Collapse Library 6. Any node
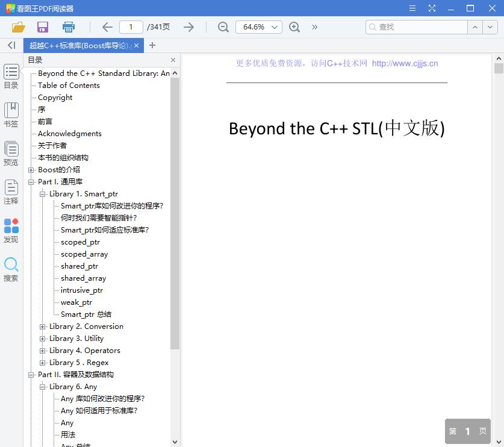This screenshot has width=504, height=447. (x=42, y=387)
